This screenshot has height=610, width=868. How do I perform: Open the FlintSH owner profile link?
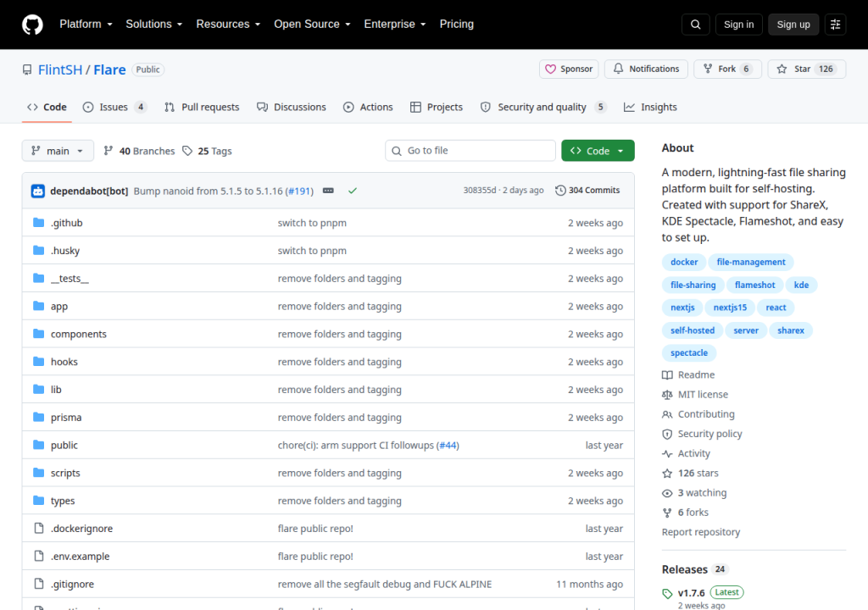click(x=60, y=69)
